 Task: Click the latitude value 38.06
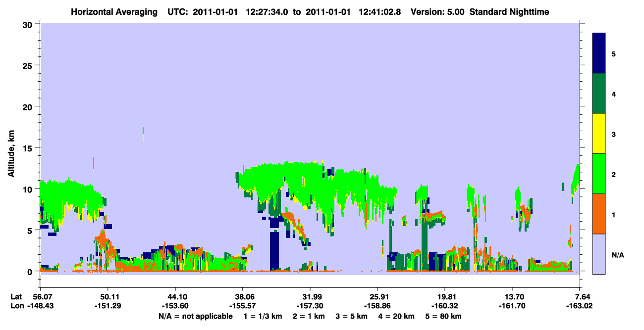coord(243,297)
